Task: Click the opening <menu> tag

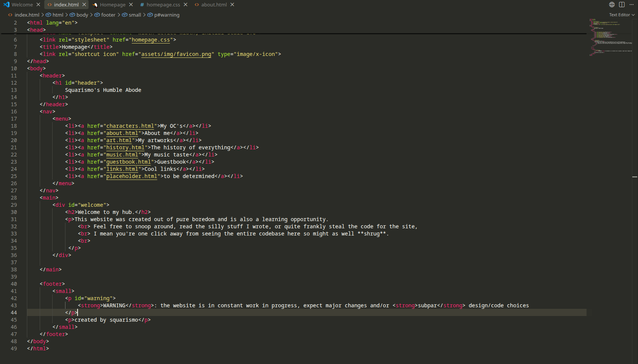Action: (62, 119)
